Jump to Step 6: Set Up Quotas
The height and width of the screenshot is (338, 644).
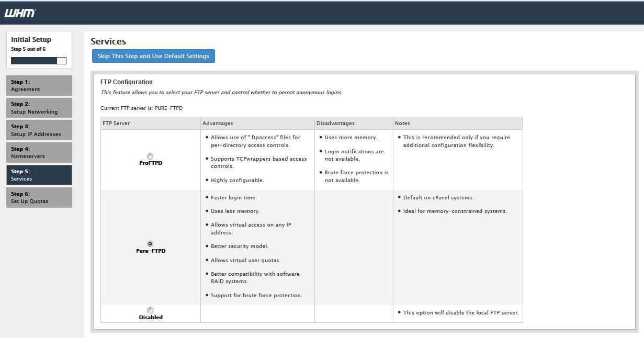[x=39, y=197]
